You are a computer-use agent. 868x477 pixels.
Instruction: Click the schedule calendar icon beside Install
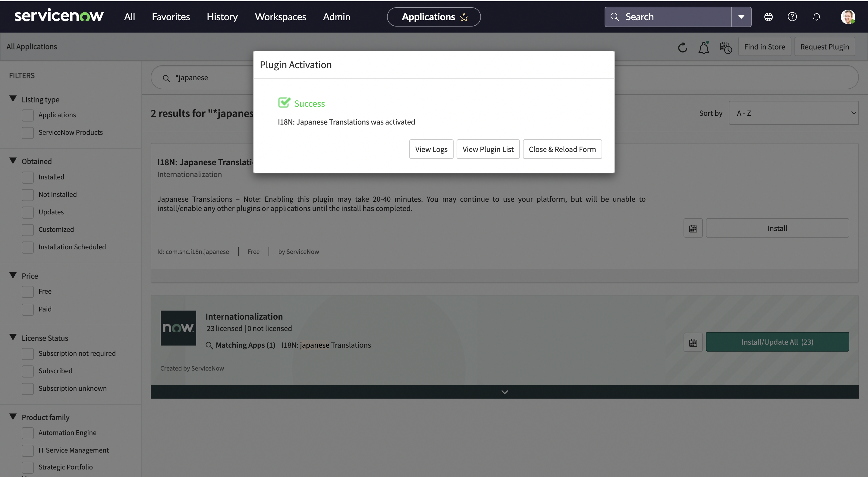tap(693, 228)
